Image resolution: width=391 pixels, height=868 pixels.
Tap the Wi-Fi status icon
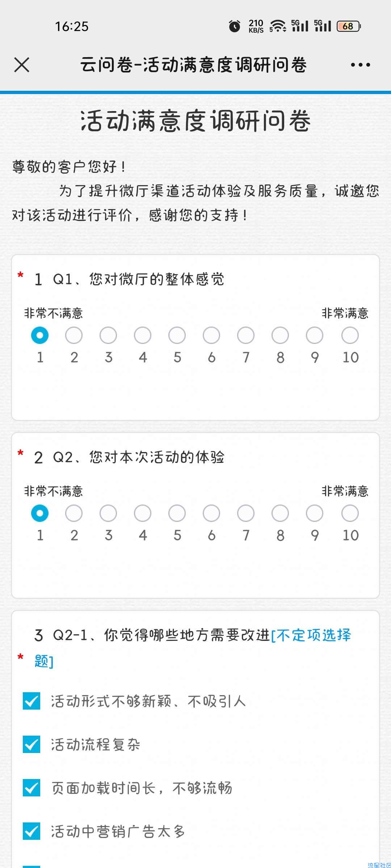[278, 26]
